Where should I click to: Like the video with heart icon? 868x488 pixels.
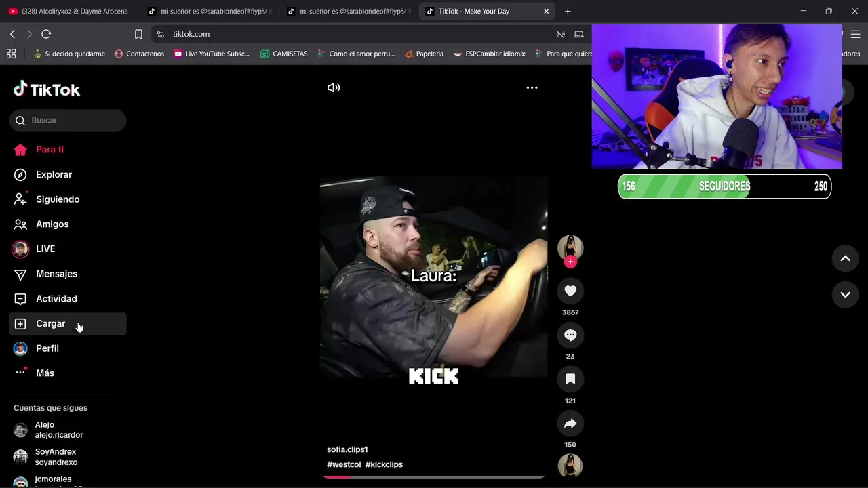click(x=570, y=291)
